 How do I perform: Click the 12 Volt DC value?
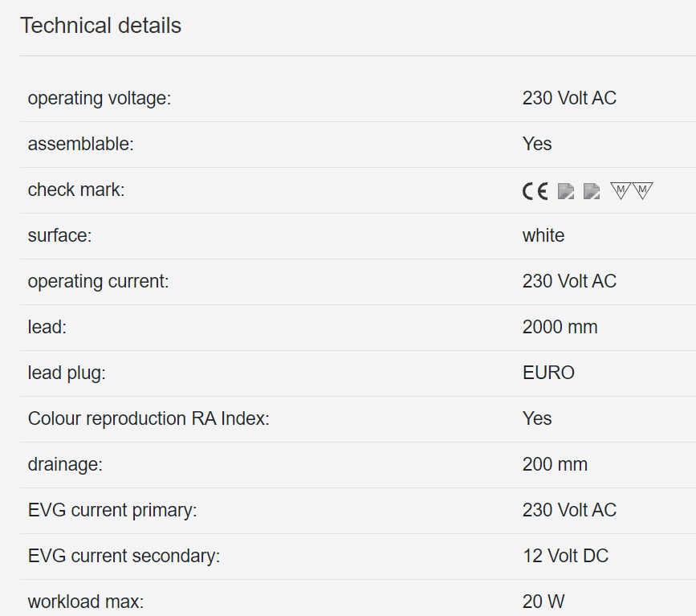point(565,557)
